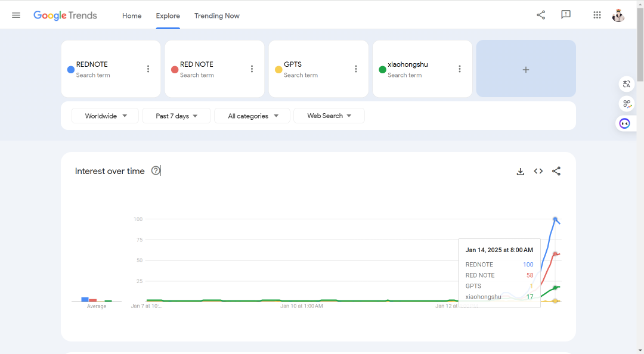The width and height of the screenshot is (644, 354).
Task: Click the share icon in top header
Action: pyautogui.click(x=541, y=15)
